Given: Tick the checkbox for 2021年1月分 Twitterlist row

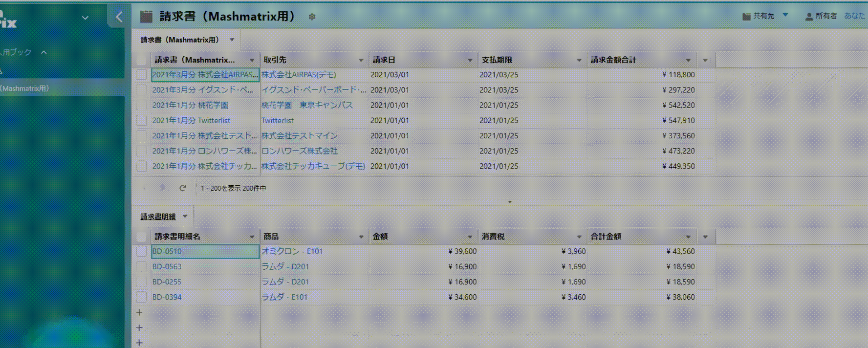Looking at the screenshot, I should (142, 120).
